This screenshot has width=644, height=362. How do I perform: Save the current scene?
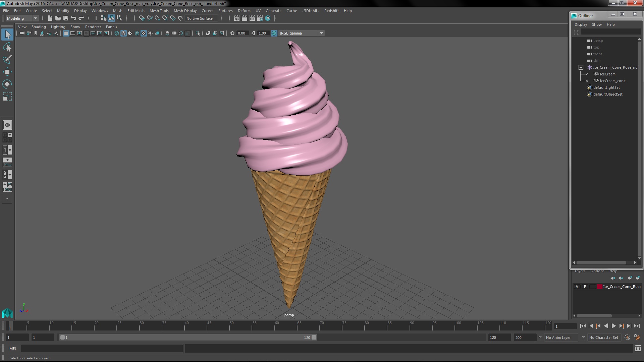click(x=66, y=18)
